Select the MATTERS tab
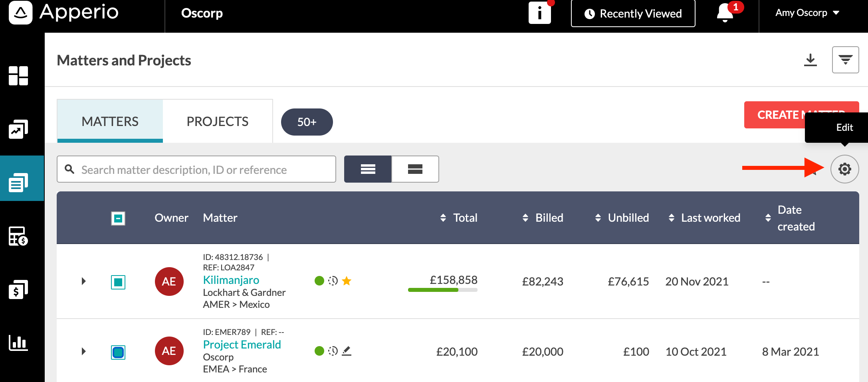Viewport: 868px width, 382px height. tap(110, 121)
